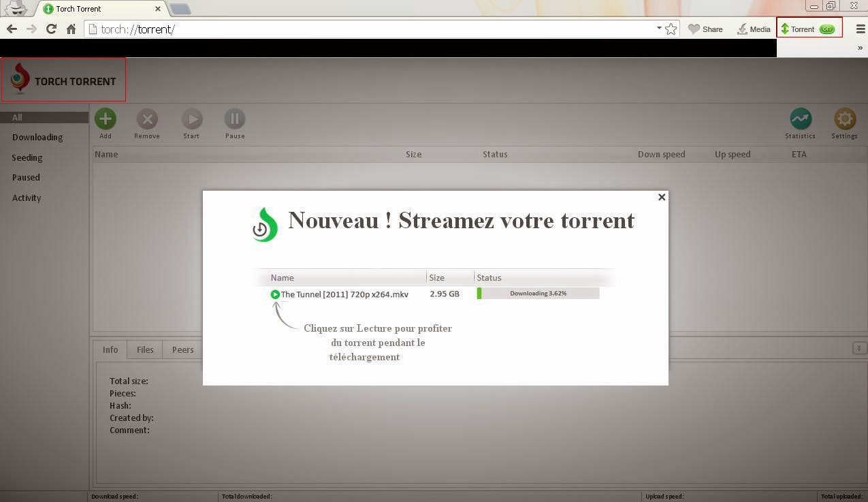Click the Add torrent plus icon
This screenshot has width=868, height=502.
pyautogui.click(x=105, y=119)
